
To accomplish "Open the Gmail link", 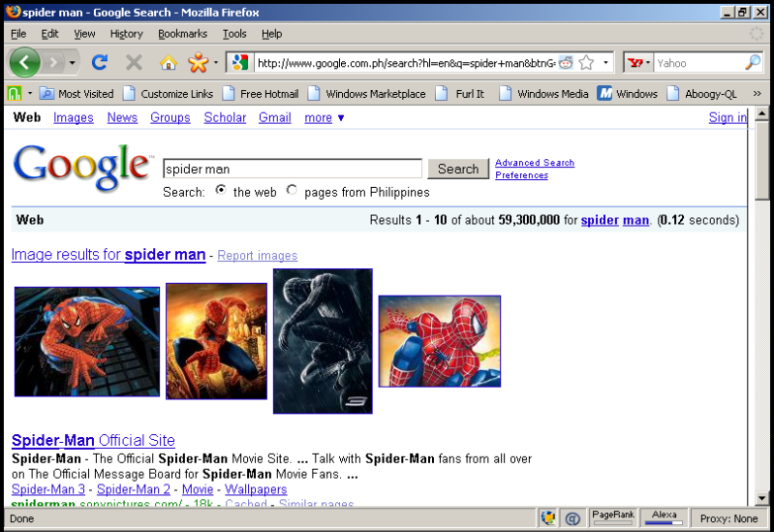I will click(x=275, y=117).
